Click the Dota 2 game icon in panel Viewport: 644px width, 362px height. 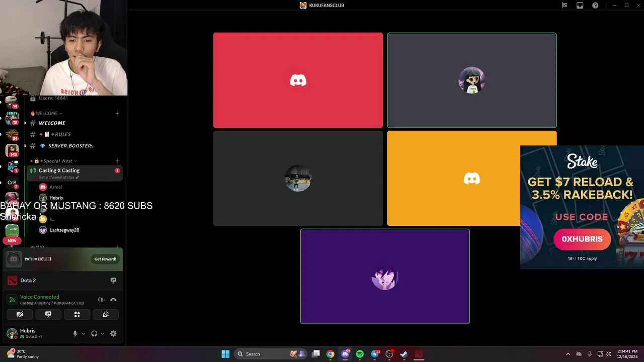tap(13, 281)
